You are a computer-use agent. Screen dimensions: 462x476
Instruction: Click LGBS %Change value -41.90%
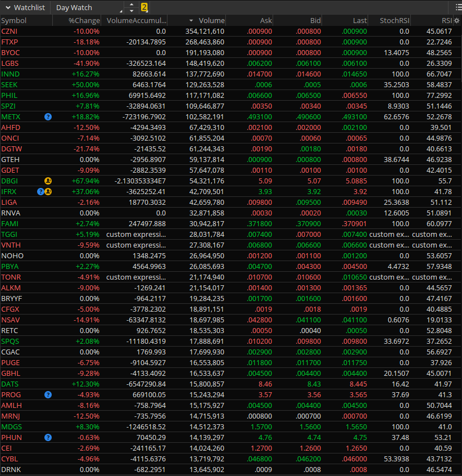tap(87, 64)
